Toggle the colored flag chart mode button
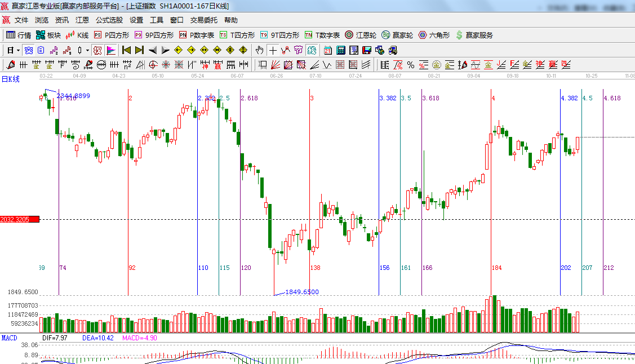 (x=110, y=50)
